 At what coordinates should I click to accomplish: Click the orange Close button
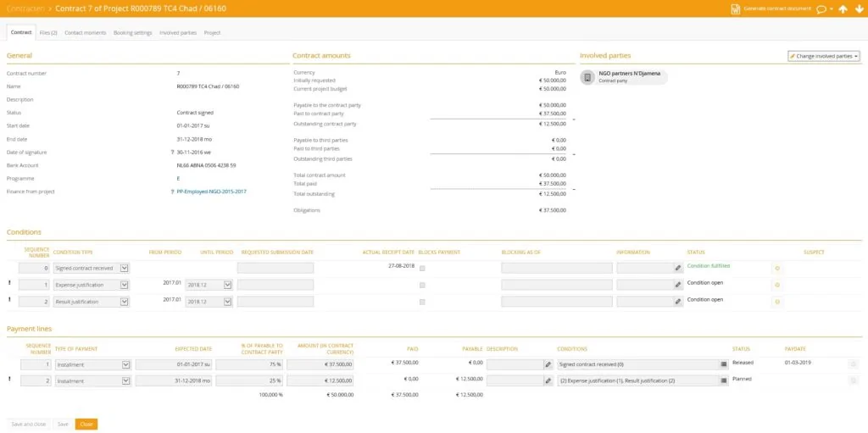86,425
